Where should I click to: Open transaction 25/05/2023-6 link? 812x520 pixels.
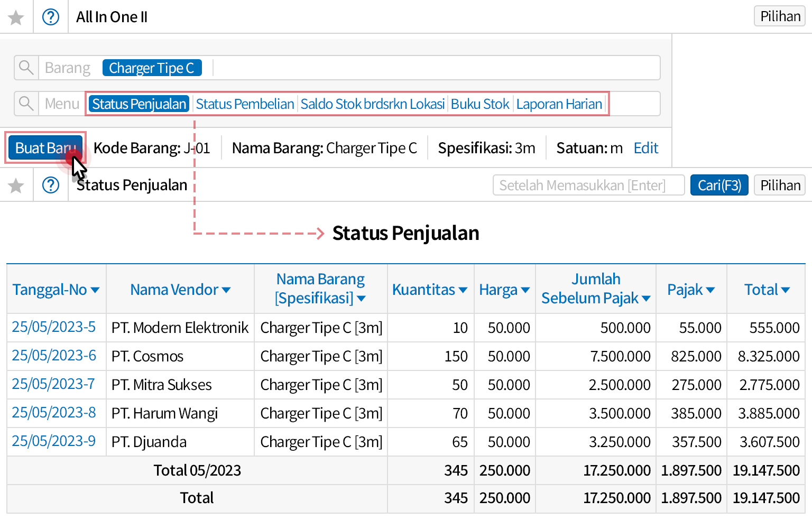click(54, 356)
